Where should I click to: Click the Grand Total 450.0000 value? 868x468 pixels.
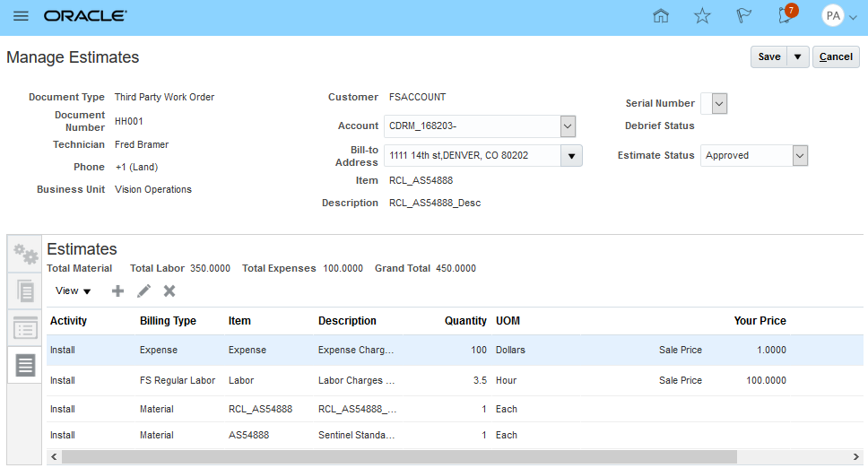coord(456,268)
